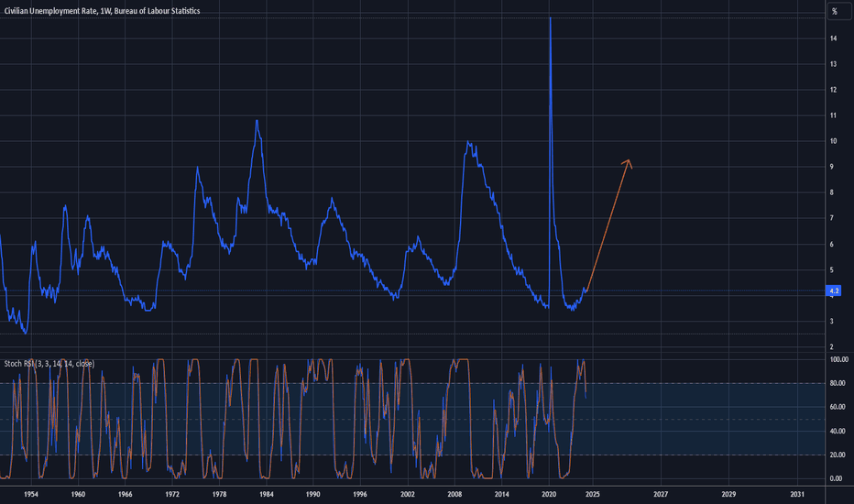Click the 40.00 label on the Stoch RSI scale
Viewport: 854px width, 504px height.
(x=838, y=431)
